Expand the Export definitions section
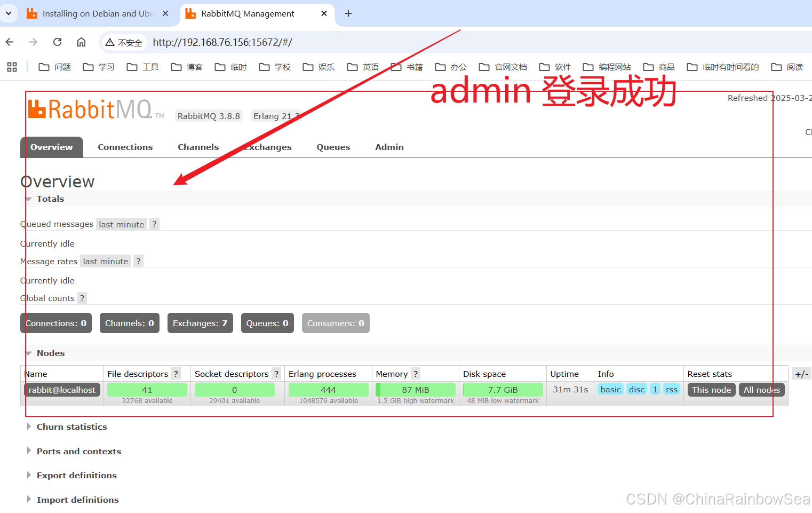Image resolution: width=812 pixels, height=513 pixels. [x=71, y=475]
